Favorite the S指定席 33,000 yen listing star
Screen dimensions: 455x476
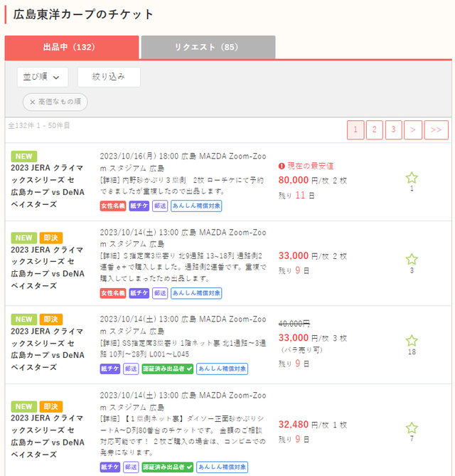[412, 259]
